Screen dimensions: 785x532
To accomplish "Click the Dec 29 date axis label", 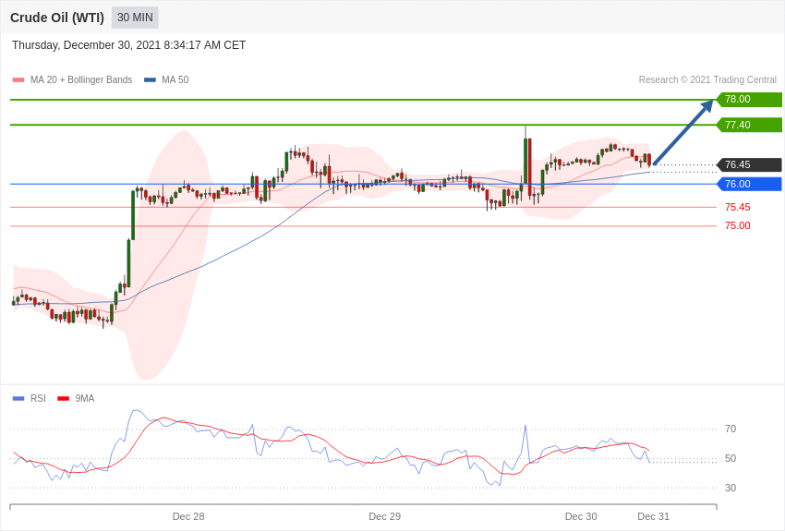I will [384, 516].
